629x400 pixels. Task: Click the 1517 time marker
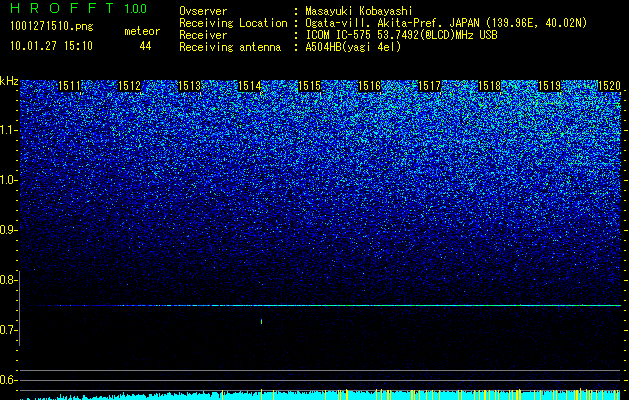pos(430,86)
